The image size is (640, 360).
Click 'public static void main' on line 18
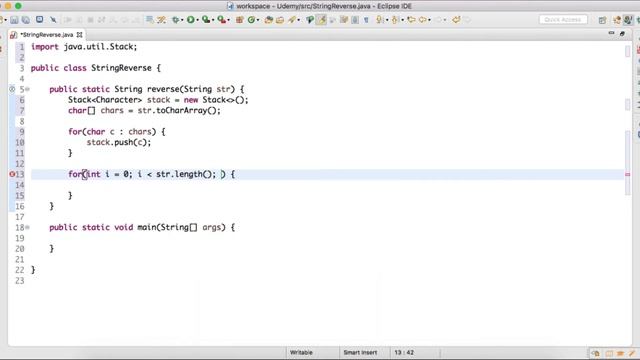pos(102,227)
